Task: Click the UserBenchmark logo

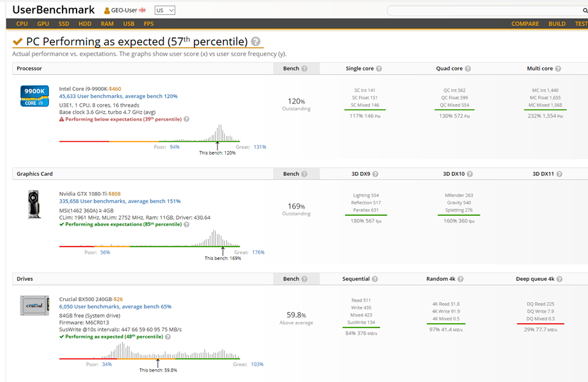Action: point(54,10)
